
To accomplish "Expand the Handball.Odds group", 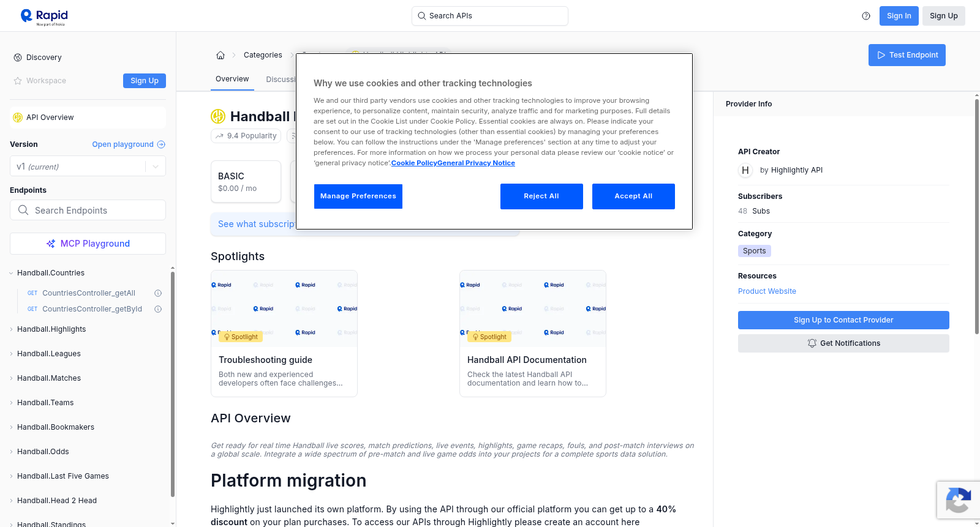I will click(x=11, y=452).
